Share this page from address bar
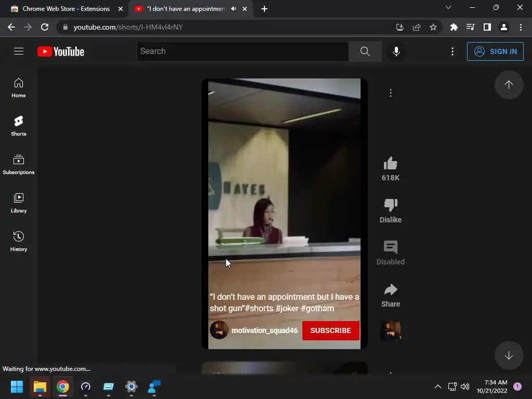The width and height of the screenshot is (532, 399). (417, 27)
